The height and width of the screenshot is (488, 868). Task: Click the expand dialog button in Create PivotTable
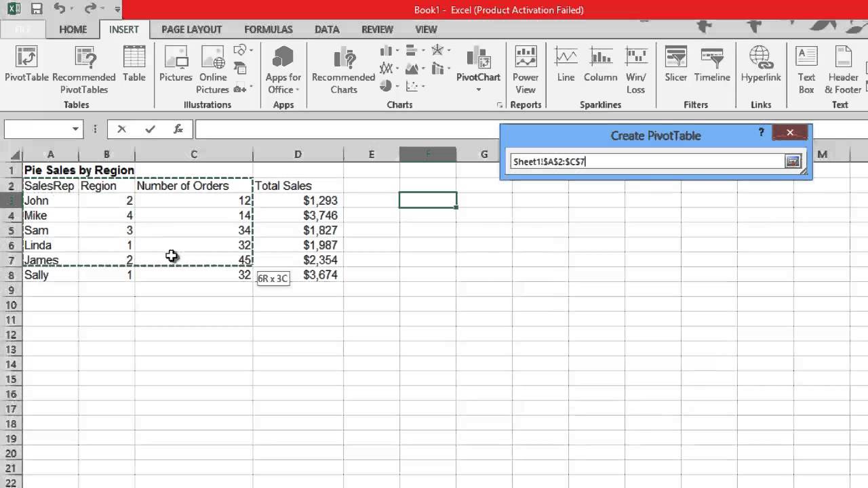(793, 161)
